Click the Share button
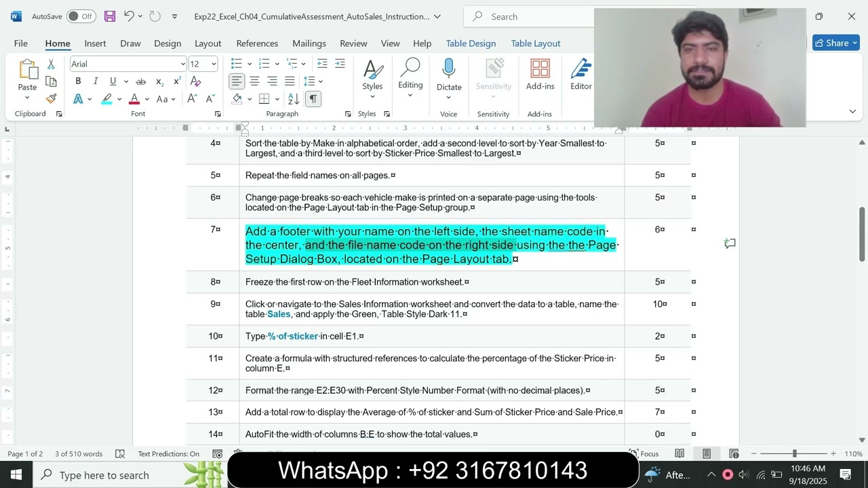Screen dimensions: 868x488 click(836, 43)
